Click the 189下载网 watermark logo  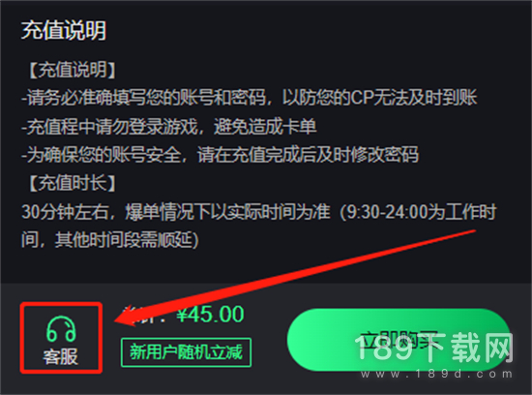(x=434, y=348)
